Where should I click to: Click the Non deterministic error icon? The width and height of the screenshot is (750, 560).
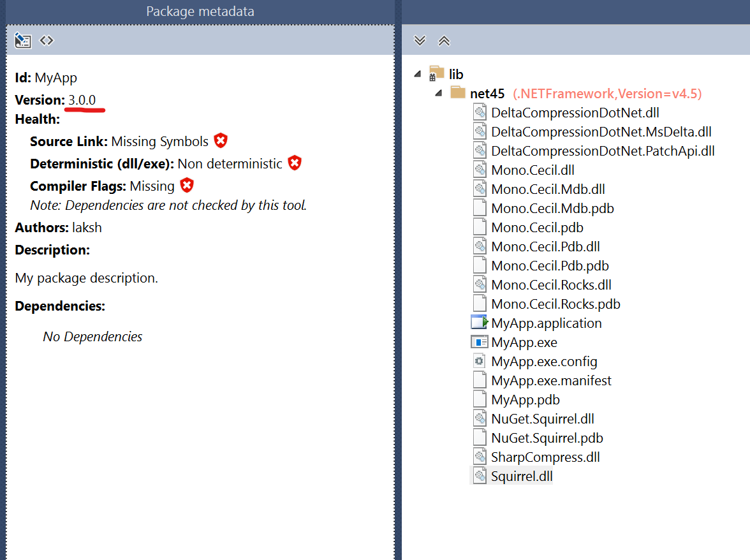tap(294, 163)
